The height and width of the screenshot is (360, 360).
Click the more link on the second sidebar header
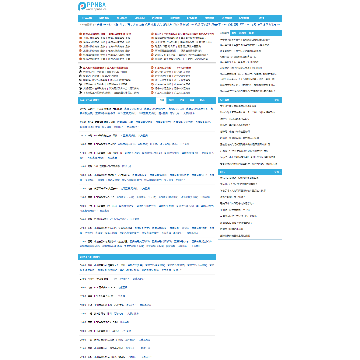tap(277, 100)
